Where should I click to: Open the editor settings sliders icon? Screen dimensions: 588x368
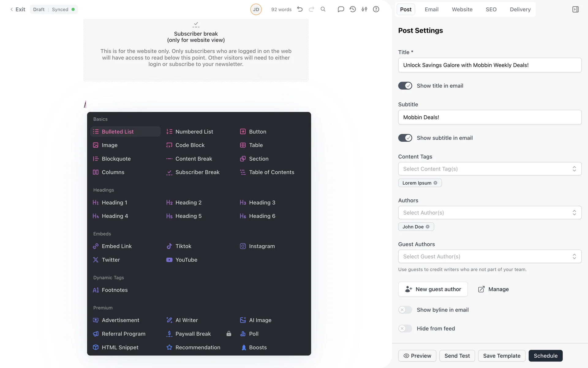(364, 9)
